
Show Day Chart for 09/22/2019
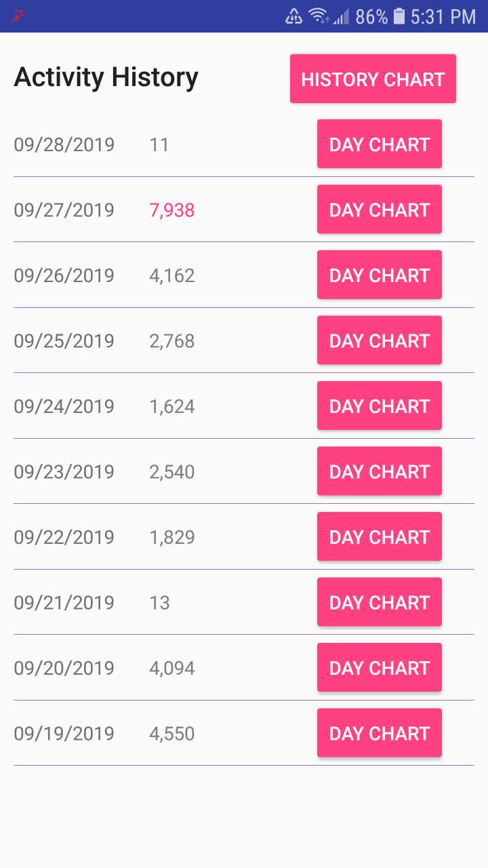tap(379, 536)
